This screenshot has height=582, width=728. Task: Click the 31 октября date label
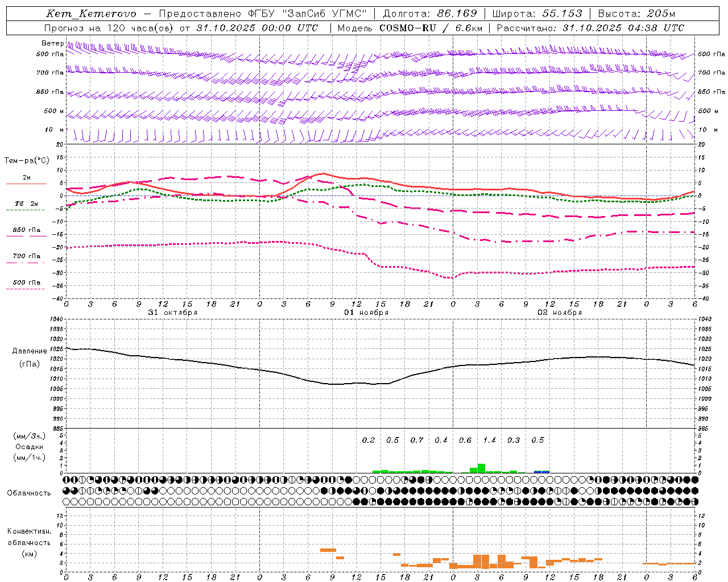pos(173,313)
